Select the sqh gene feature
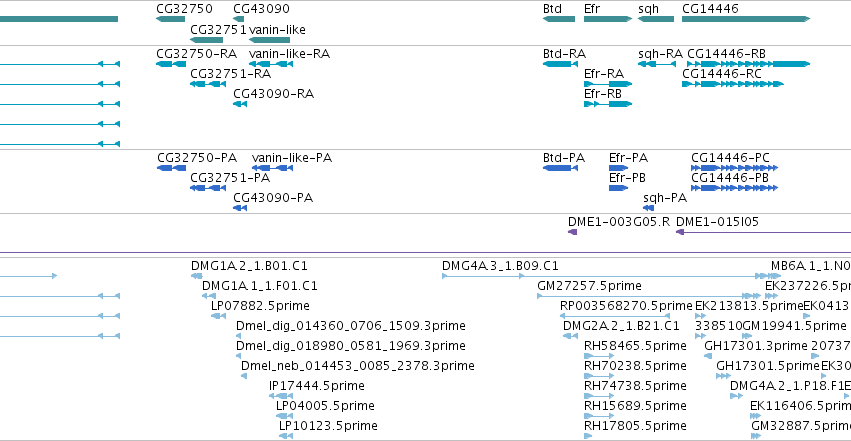The image size is (851, 441). click(x=656, y=19)
